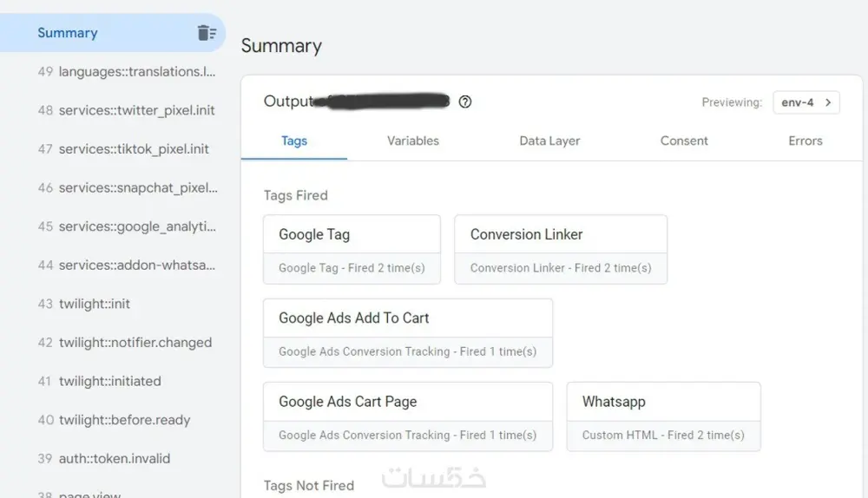Screen dimensions: 868x498
Task: Open the Data Layer tab
Action: click(549, 141)
